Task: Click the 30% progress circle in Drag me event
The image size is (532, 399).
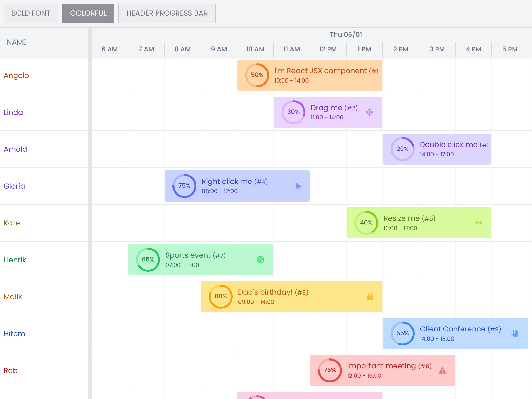Action: [x=294, y=112]
